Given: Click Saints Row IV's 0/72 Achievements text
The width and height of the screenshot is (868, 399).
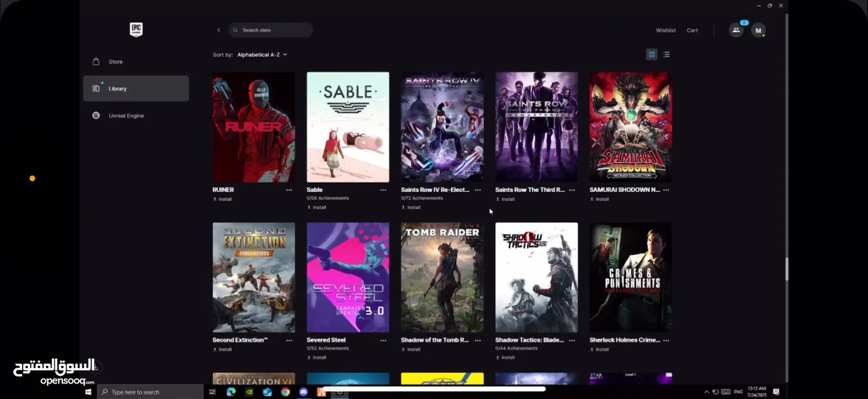Looking at the screenshot, I should pyautogui.click(x=422, y=198).
